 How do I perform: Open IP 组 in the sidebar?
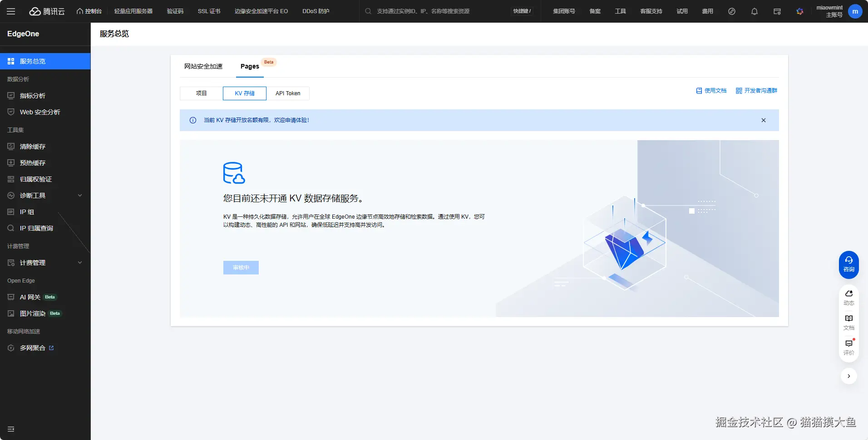tap(45, 212)
